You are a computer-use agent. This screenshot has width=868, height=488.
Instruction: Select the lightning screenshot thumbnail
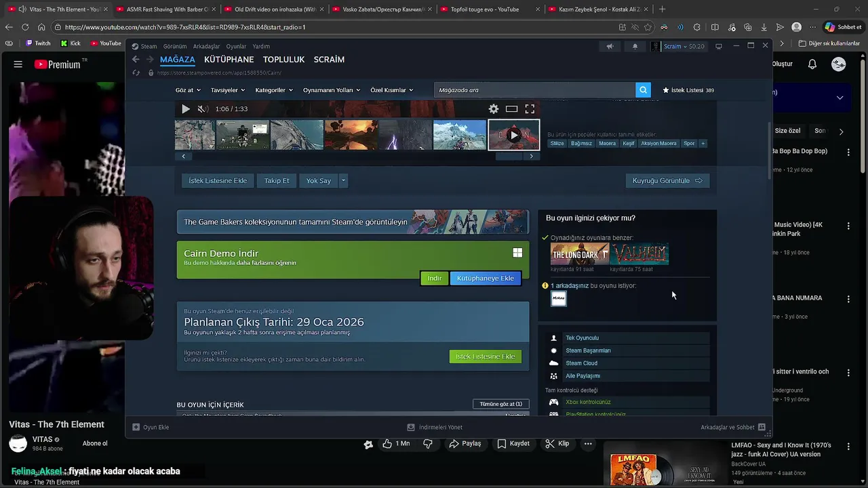(406, 135)
